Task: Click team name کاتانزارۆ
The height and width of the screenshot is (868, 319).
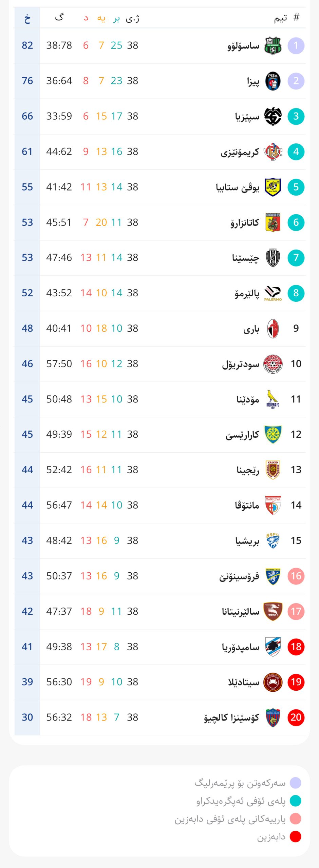Action: [x=245, y=223]
